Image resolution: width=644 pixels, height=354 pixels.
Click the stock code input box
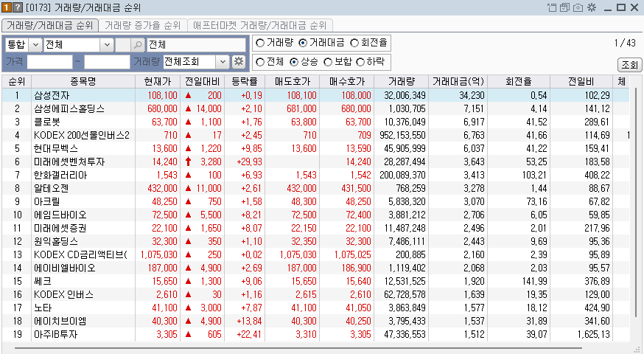(123, 44)
